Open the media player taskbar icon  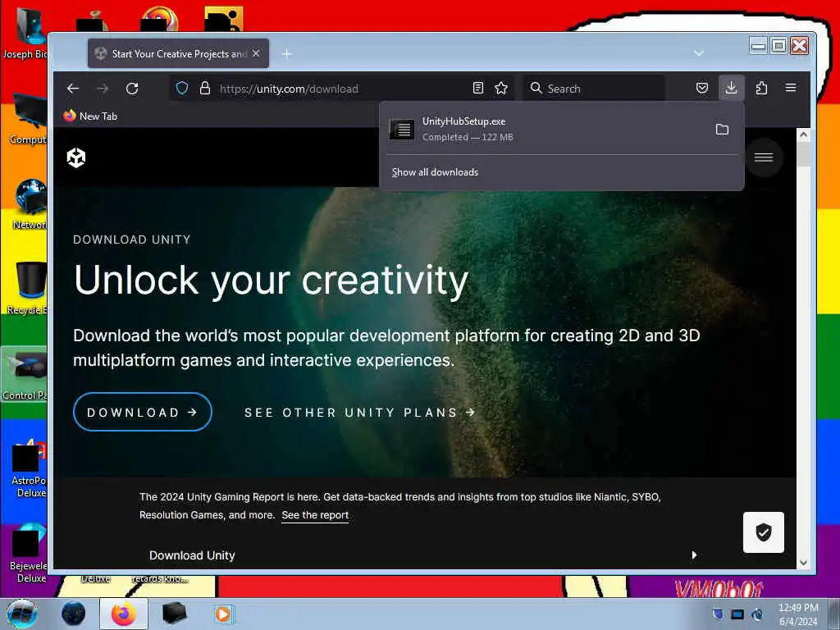click(x=223, y=614)
